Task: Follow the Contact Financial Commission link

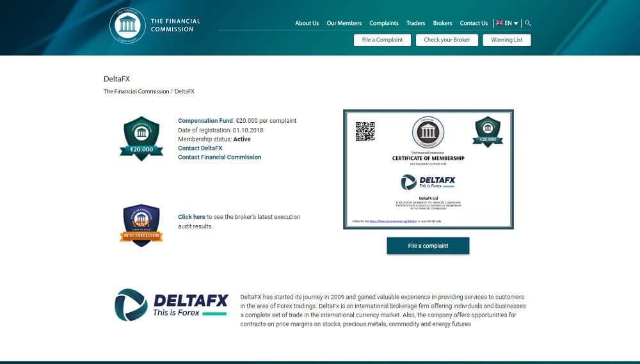Action: [x=220, y=157]
